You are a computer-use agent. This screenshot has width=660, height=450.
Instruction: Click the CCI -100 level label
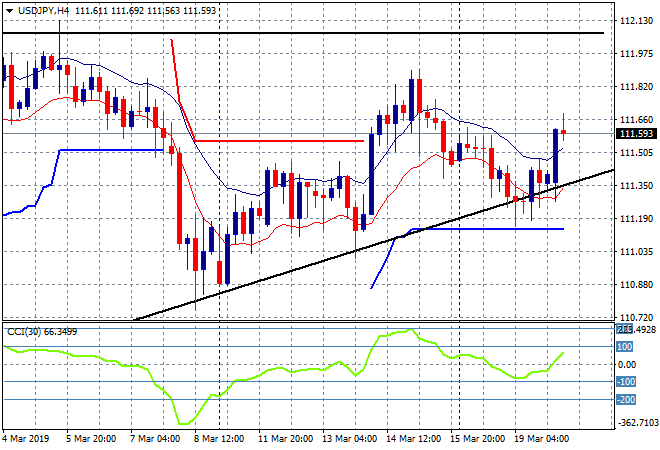point(626,382)
